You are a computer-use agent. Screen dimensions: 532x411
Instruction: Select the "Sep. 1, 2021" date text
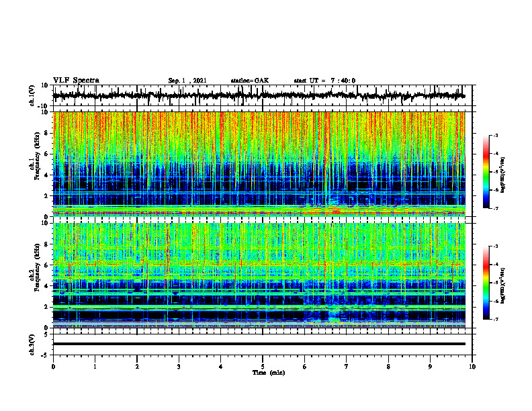tap(187, 81)
